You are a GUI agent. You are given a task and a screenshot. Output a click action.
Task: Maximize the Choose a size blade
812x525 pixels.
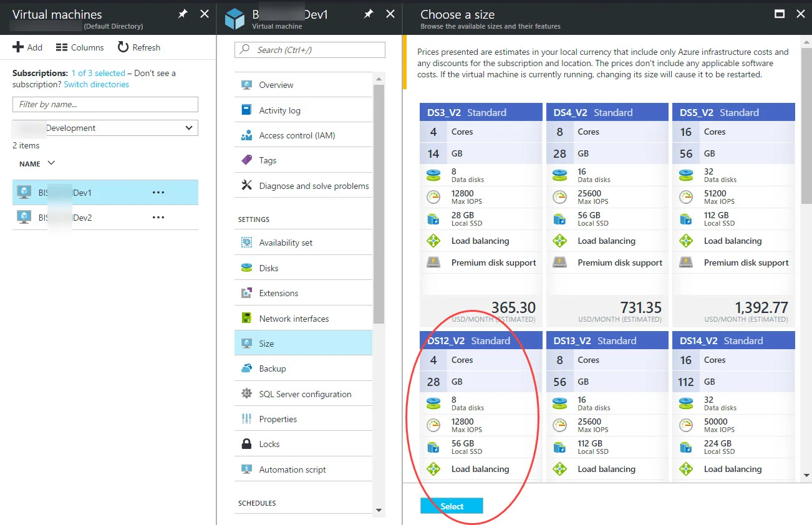779,14
